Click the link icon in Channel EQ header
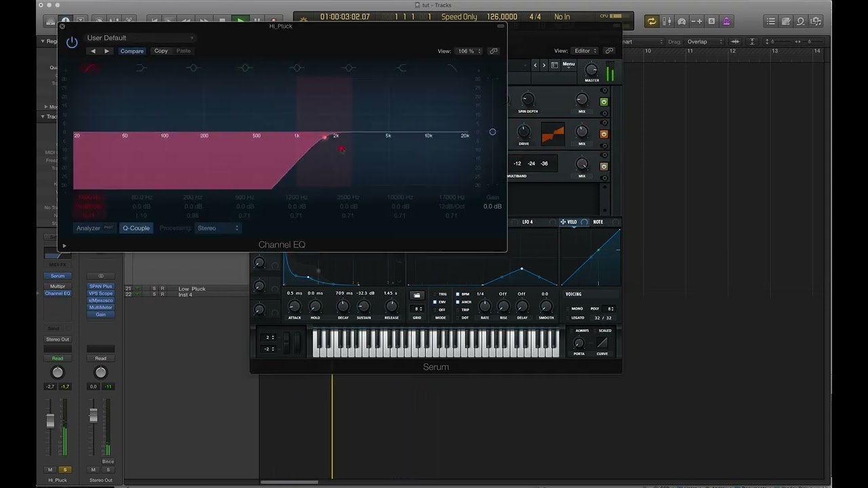 click(494, 51)
